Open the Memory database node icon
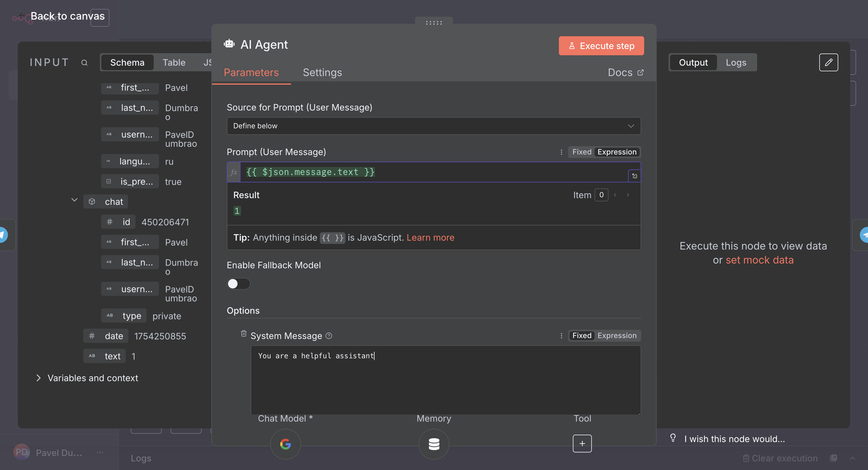 point(434,444)
